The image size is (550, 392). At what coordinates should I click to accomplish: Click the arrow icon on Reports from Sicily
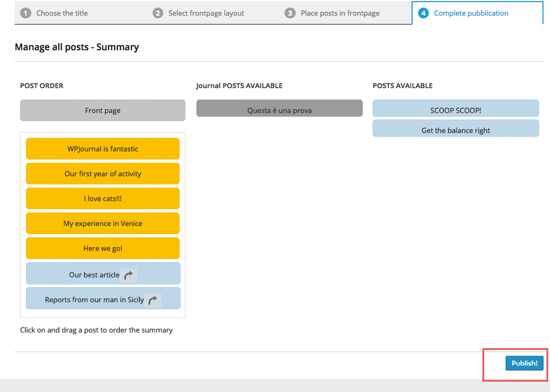tap(153, 300)
